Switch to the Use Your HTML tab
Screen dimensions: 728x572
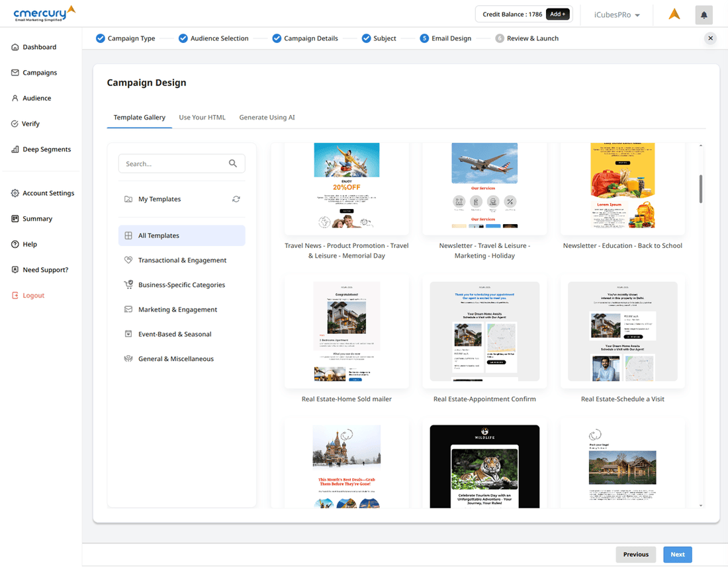pos(202,117)
